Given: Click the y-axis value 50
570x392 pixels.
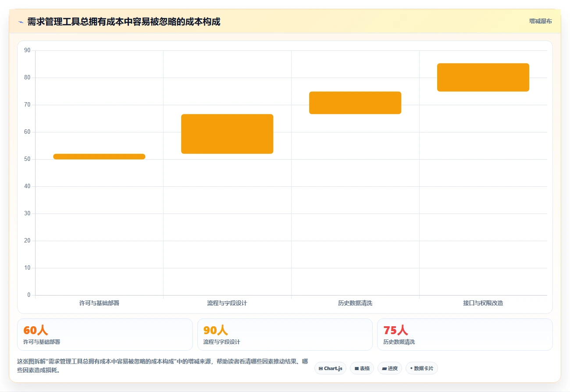Looking at the screenshot, I should tap(27, 159).
